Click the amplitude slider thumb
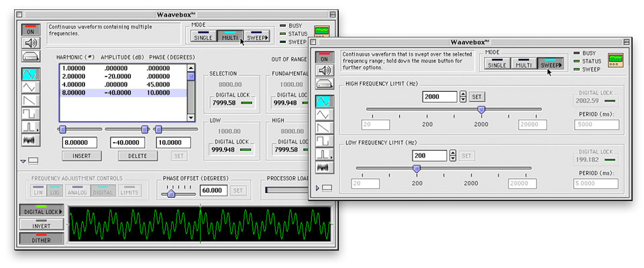Image resolution: width=644 pixels, height=268 pixels. tap(145, 129)
